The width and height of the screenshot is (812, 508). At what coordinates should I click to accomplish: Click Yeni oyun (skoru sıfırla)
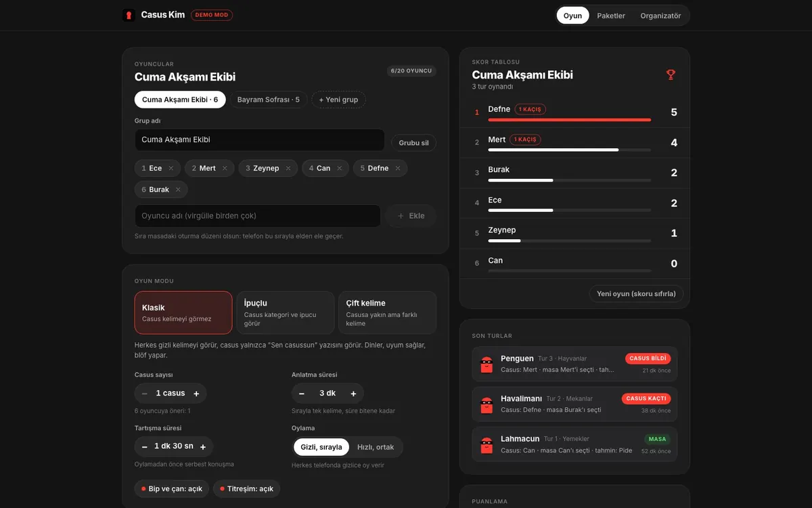636,294
